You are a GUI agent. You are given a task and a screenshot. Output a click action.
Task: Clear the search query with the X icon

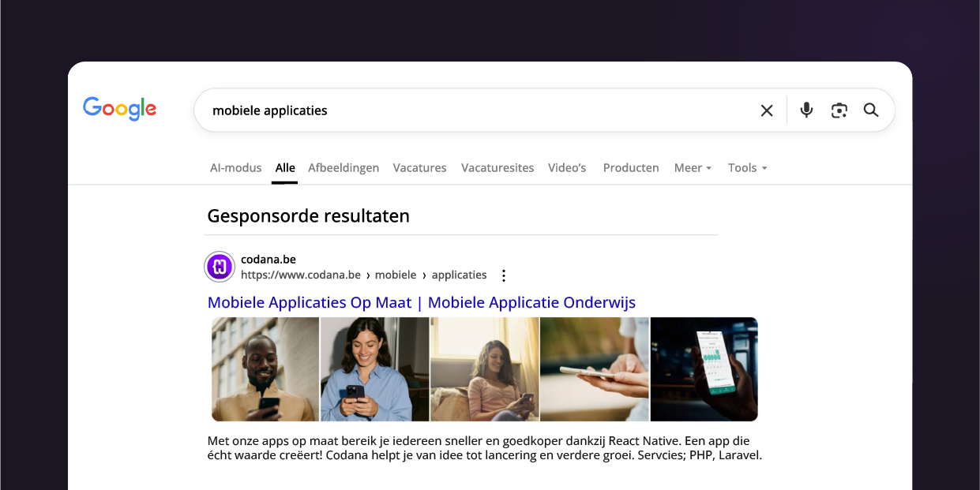click(x=766, y=110)
